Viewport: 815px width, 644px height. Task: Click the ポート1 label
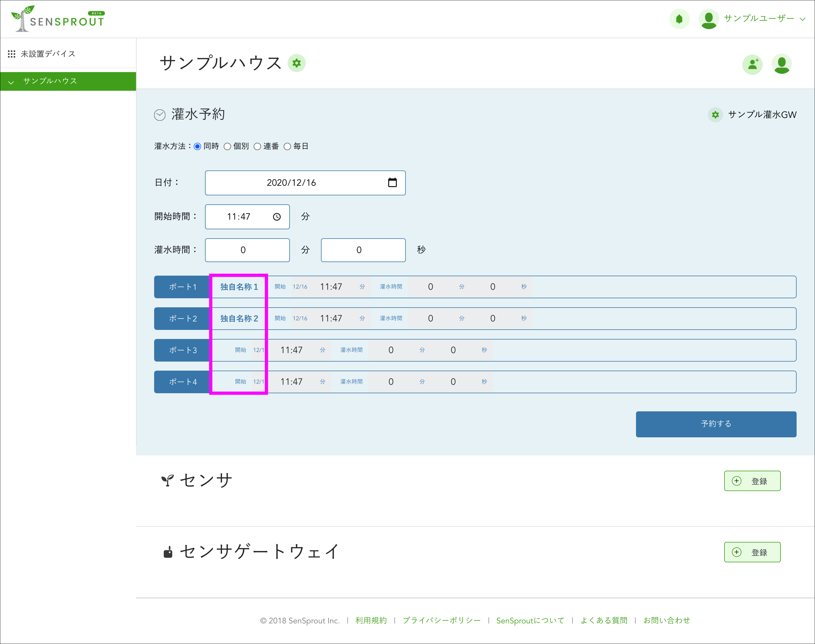pyautogui.click(x=183, y=287)
